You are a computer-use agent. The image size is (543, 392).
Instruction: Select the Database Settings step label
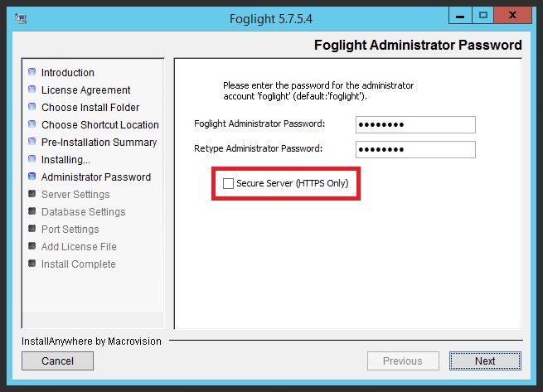pos(83,211)
